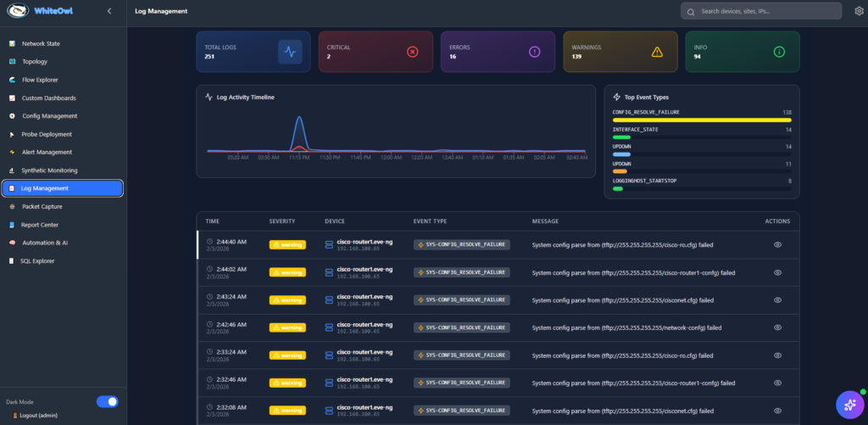This screenshot has width=868, height=425.
Task: Select Config Management in the sidebar
Action: pos(49,116)
